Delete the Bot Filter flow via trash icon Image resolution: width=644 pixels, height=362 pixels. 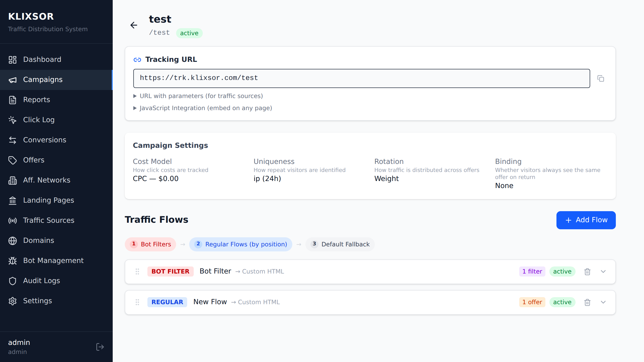pyautogui.click(x=587, y=271)
